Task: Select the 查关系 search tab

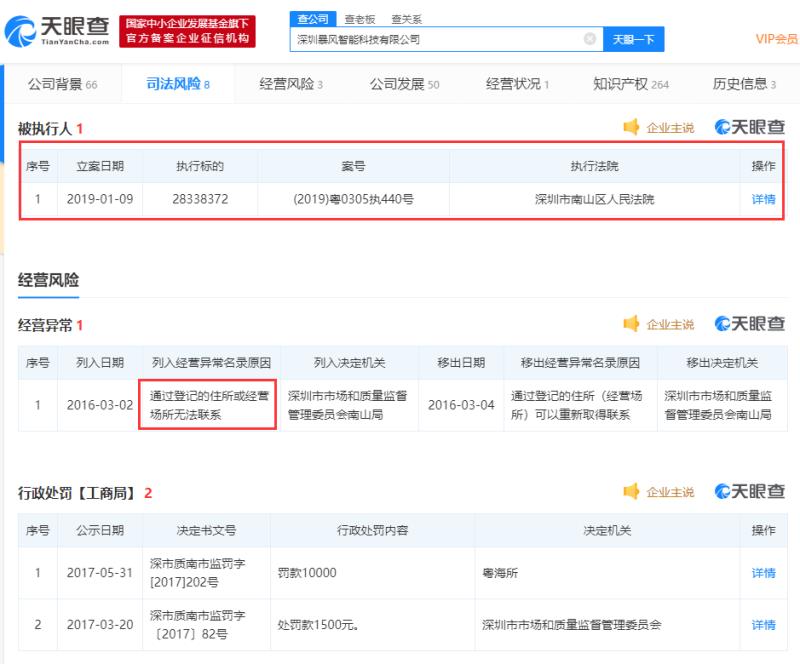Action: (406, 19)
